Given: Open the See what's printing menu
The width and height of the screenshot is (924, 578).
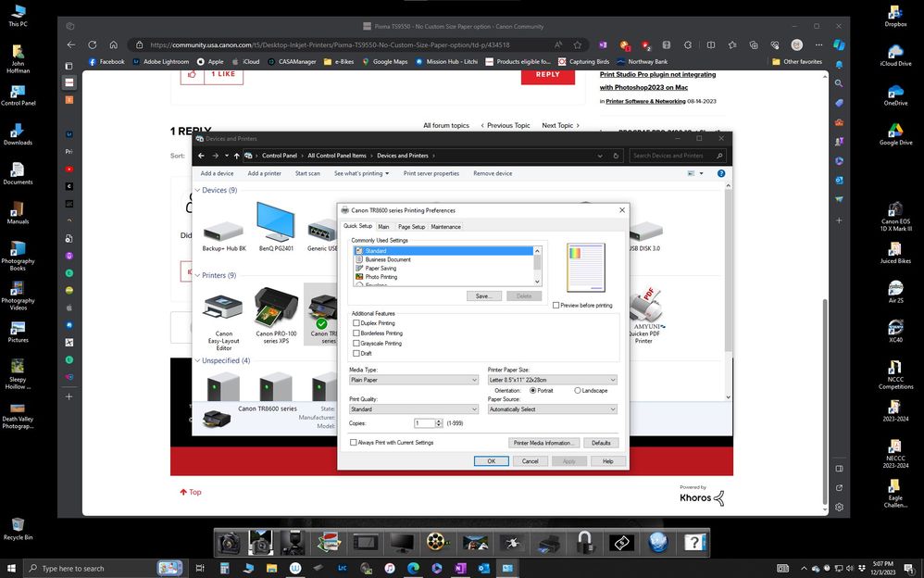Looking at the screenshot, I should 361,173.
